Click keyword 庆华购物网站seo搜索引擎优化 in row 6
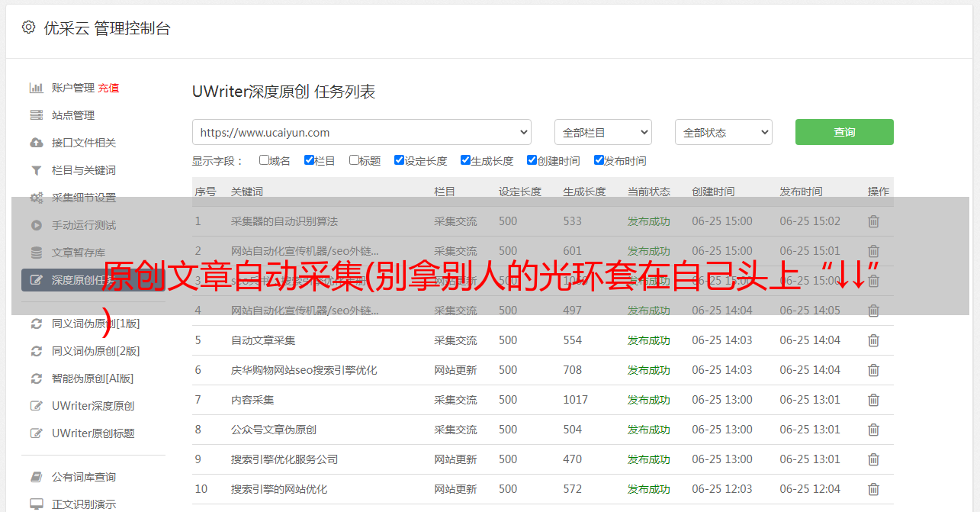 tap(304, 370)
